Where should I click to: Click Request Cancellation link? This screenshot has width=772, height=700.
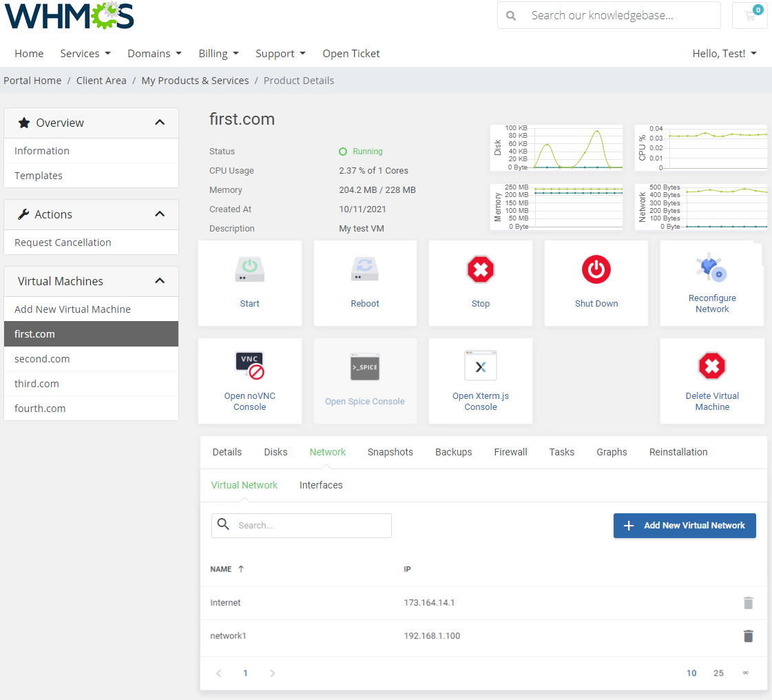(x=91, y=243)
